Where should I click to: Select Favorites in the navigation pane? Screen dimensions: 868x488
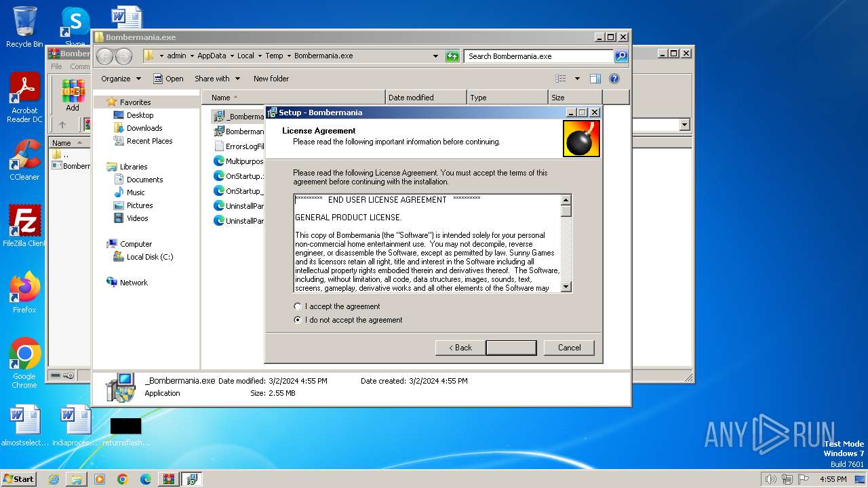click(x=135, y=102)
